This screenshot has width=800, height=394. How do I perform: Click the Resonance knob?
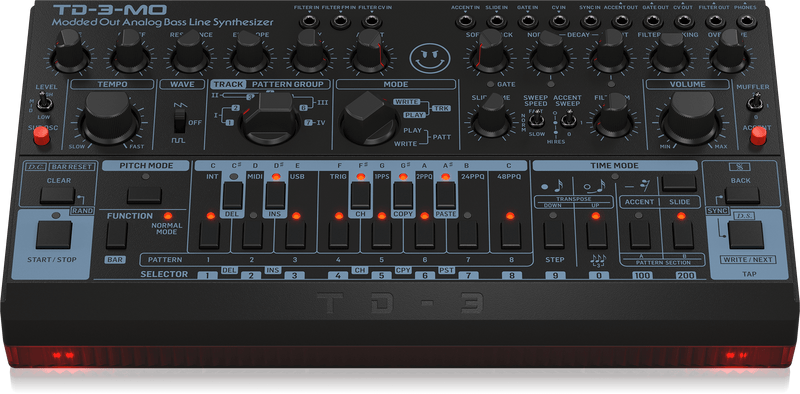click(x=190, y=52)
